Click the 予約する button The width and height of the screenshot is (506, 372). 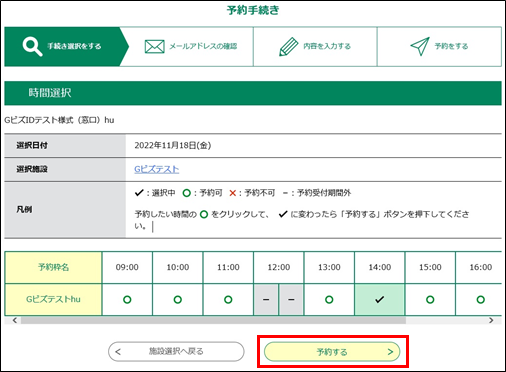point(332,352)
